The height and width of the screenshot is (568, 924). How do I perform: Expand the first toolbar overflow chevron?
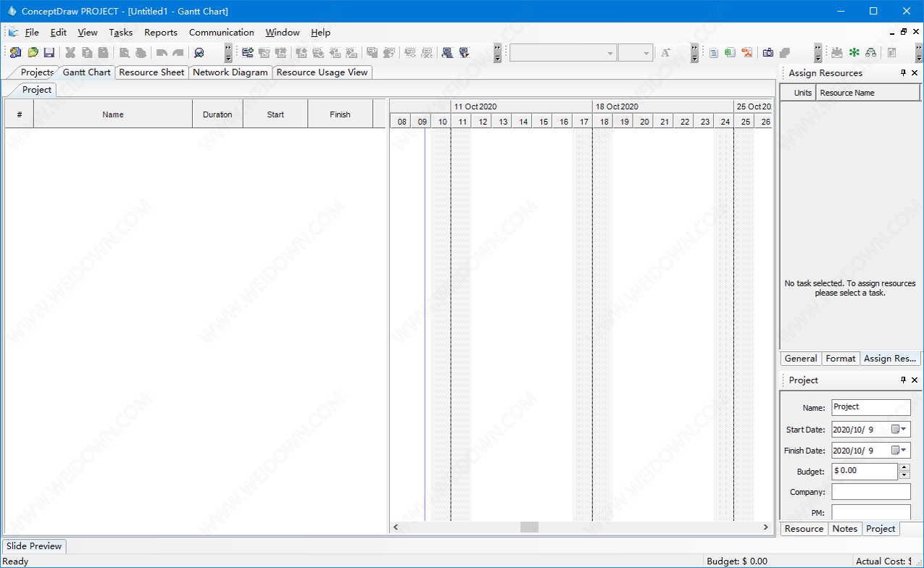pos(228,52)
